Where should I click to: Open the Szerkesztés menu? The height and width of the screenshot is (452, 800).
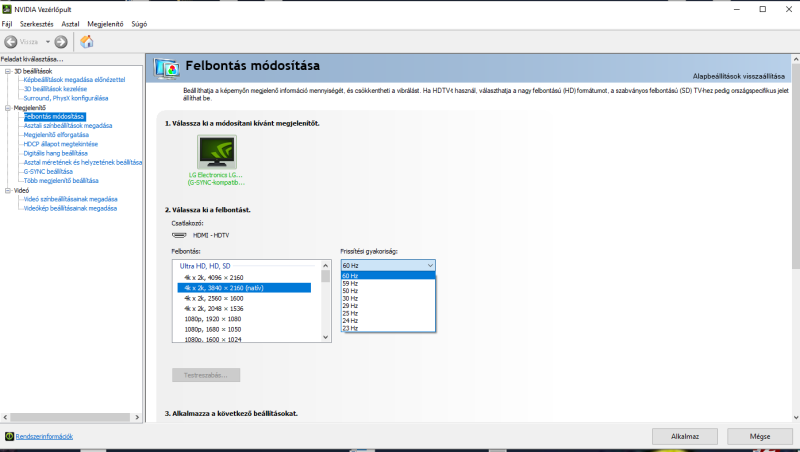(36, 24)
